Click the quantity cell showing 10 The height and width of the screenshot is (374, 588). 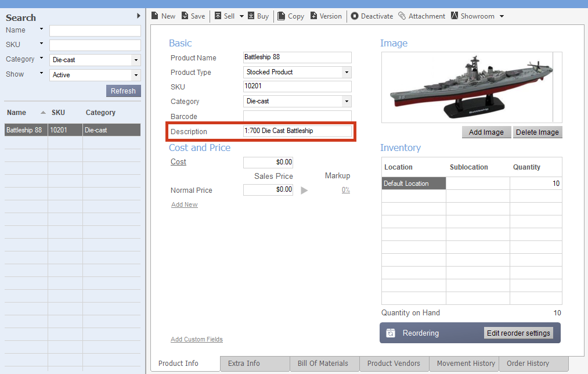click(x=536, y=184)
